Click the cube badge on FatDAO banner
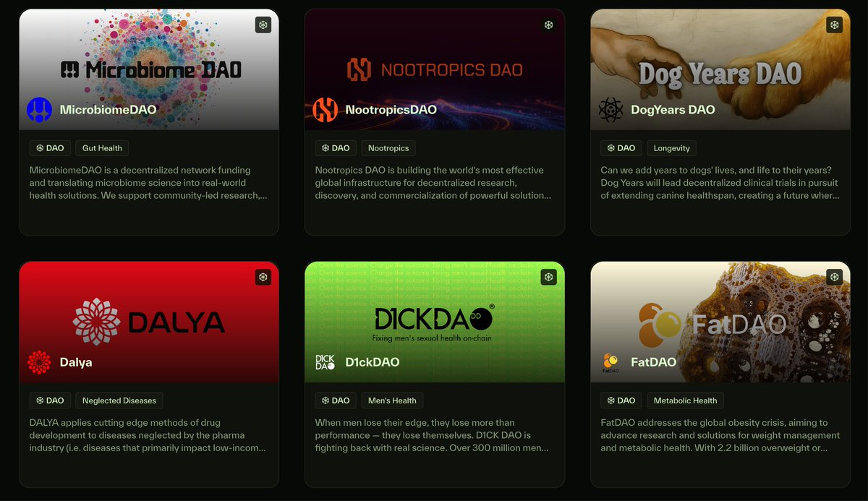Image resolution: width=868 pixels, height=501 pixels. (x=835, y=277)
